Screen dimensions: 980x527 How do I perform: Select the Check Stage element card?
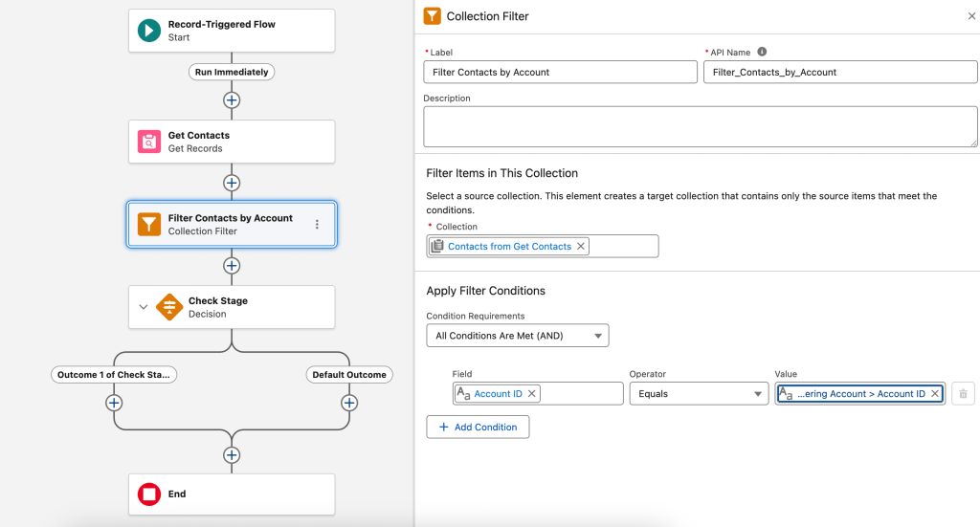[x=232, y=307]
